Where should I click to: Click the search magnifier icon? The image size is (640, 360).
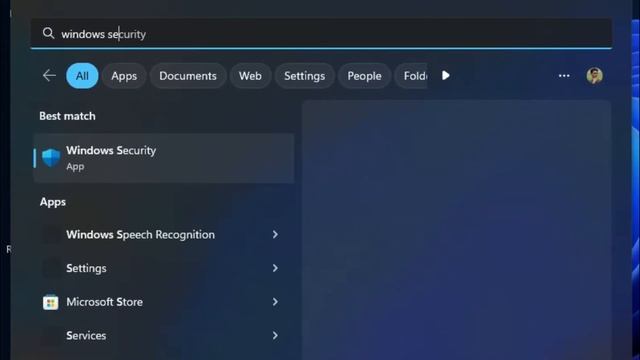point(48,33)
